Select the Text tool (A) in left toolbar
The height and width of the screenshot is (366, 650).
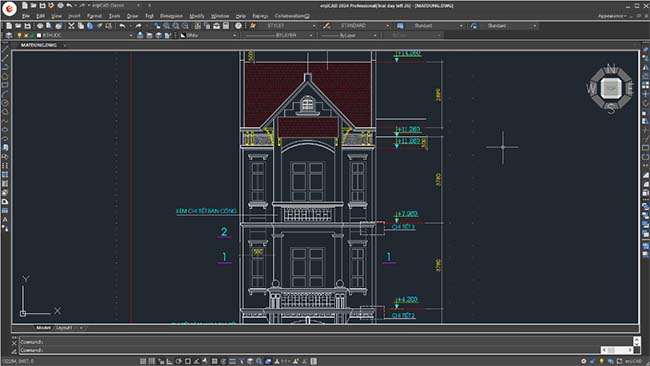click(5, 219)
